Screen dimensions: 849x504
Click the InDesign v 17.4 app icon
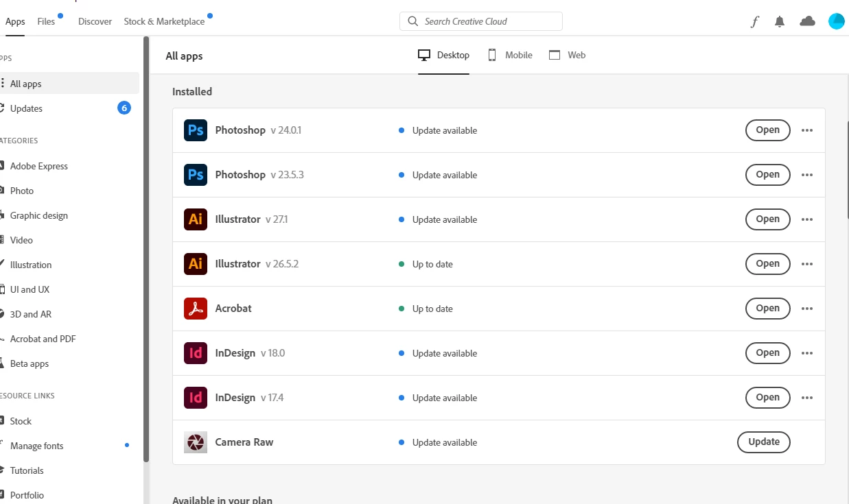(196, 398)
